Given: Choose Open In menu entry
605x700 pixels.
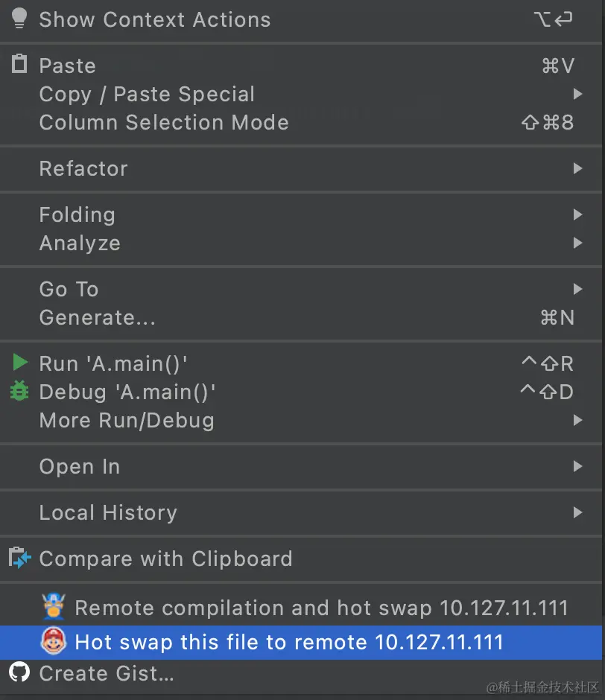Looking at the screenshot, I should click(x=80, y=467).
